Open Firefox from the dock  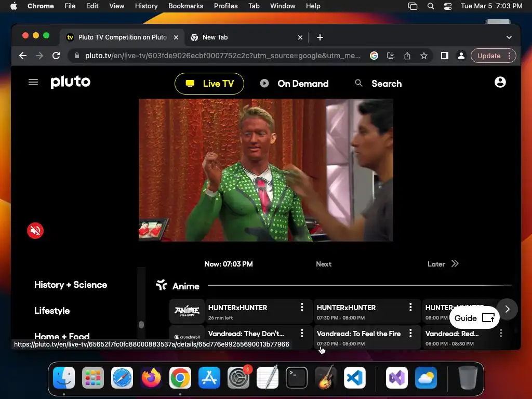tap(151, 378)
